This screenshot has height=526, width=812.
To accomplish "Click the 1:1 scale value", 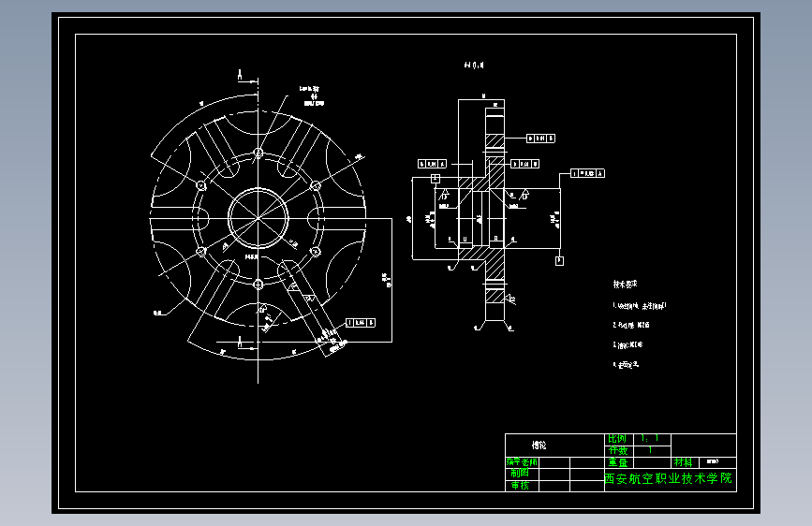I will 649,439.
